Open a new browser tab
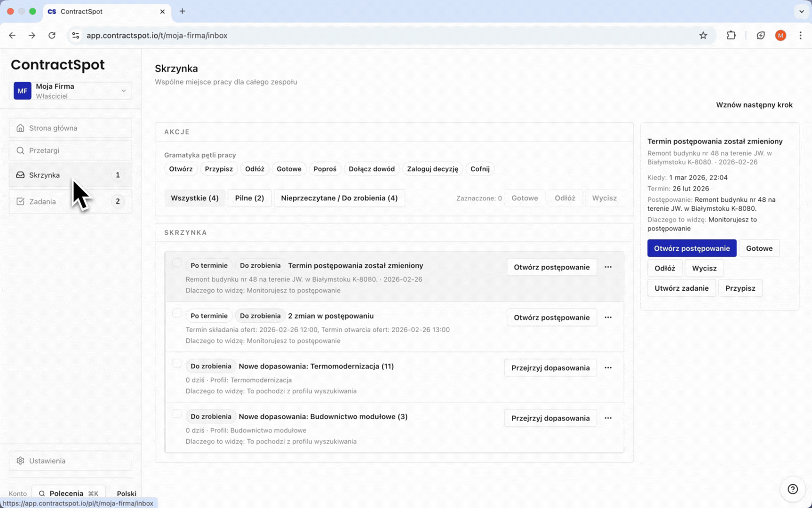 pyautogui.click(x=183, y=11)
